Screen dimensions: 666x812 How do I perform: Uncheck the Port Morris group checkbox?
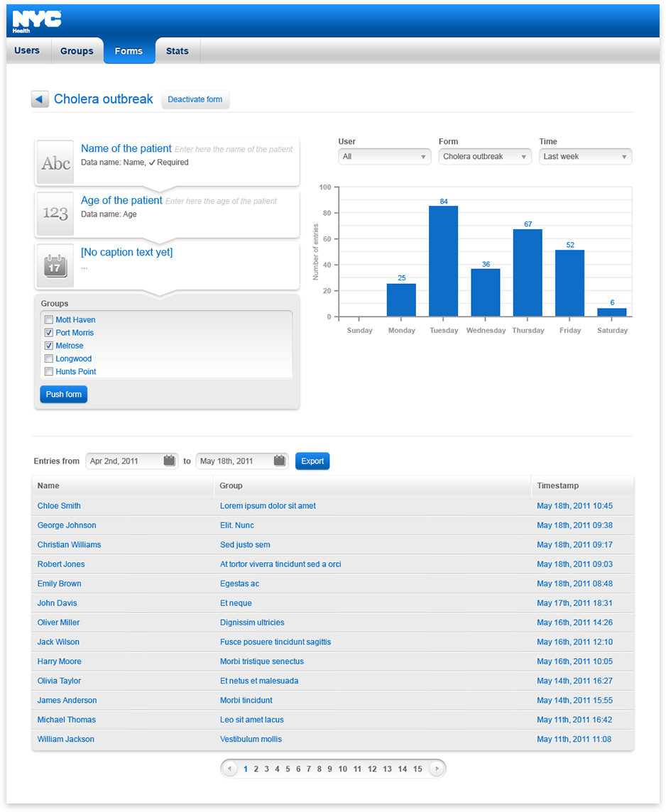coord(49,332)
